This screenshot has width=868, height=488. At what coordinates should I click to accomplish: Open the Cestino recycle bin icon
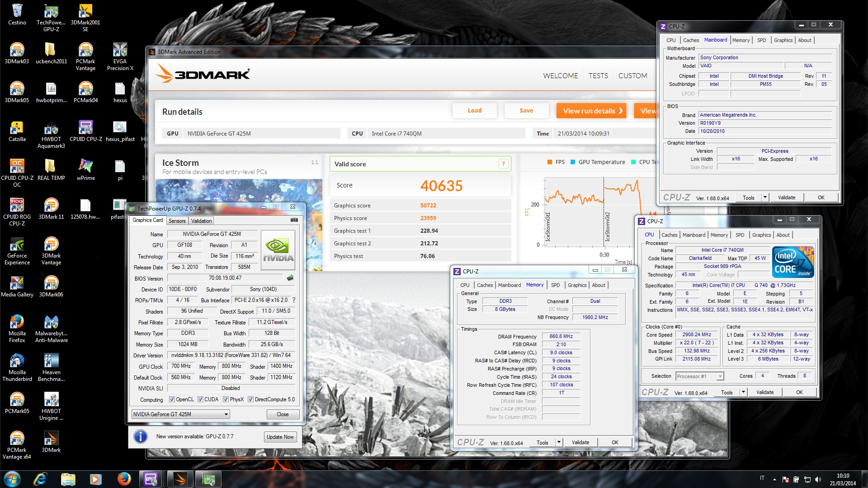(17, 14)
